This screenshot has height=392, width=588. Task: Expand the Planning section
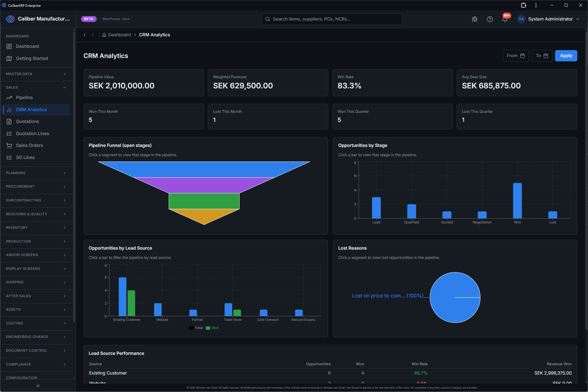[36, 173]
